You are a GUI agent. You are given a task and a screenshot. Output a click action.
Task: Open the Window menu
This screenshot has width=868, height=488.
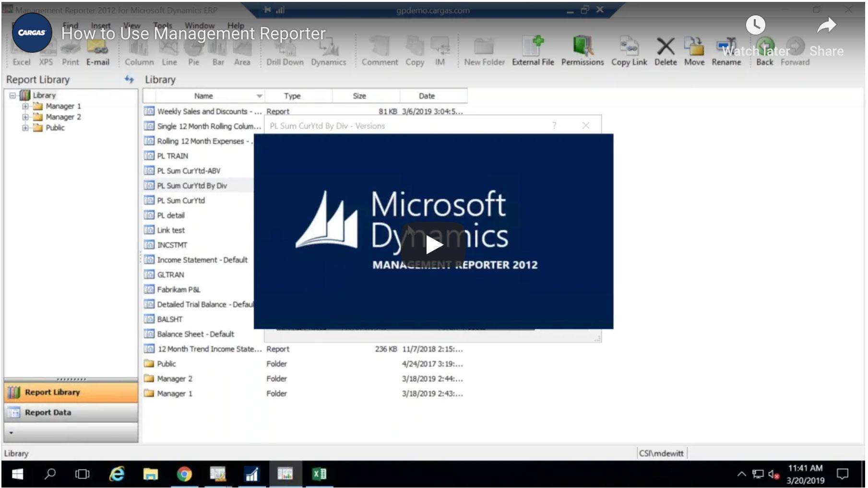(x=200, y=25)
